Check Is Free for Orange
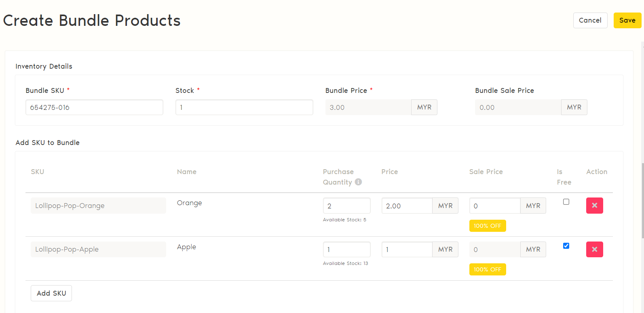The image size is (644, 313). [566, 202]
